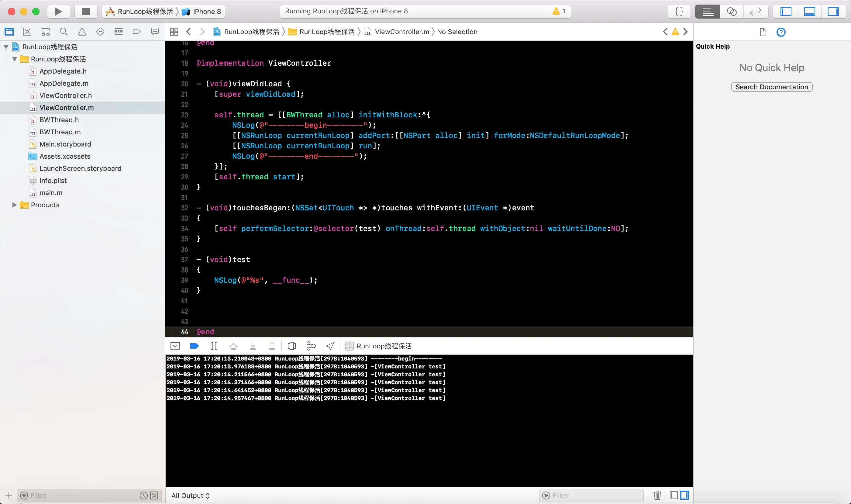Click the Stop button in toolbar
This screenshot has width=851, height=504.
tap(86, 12)
